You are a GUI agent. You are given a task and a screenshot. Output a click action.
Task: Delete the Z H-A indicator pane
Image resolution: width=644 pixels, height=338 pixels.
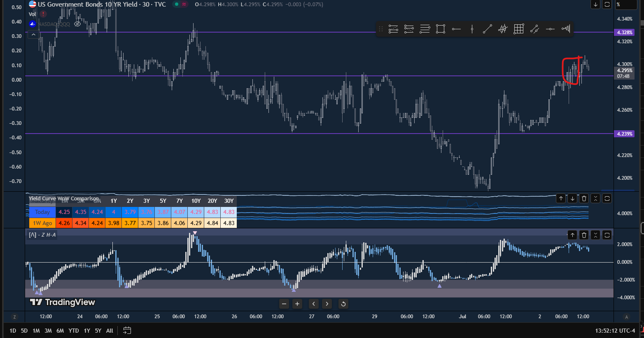pos(584,235)
